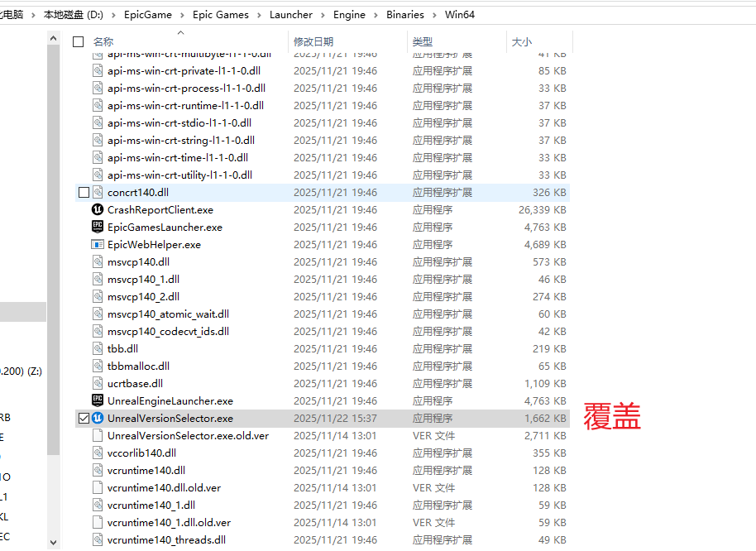Click the UnrealEngineLauncher.exe Epic icon
The width and height of the screenshot is (756, 551).
[98, 400]
